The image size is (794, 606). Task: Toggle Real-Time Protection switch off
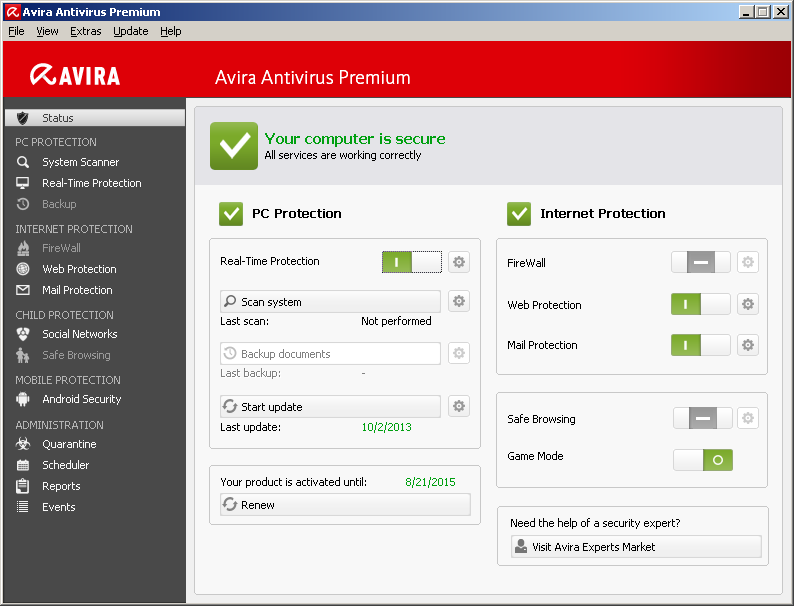pyautogui.click(x=411, y=262)
